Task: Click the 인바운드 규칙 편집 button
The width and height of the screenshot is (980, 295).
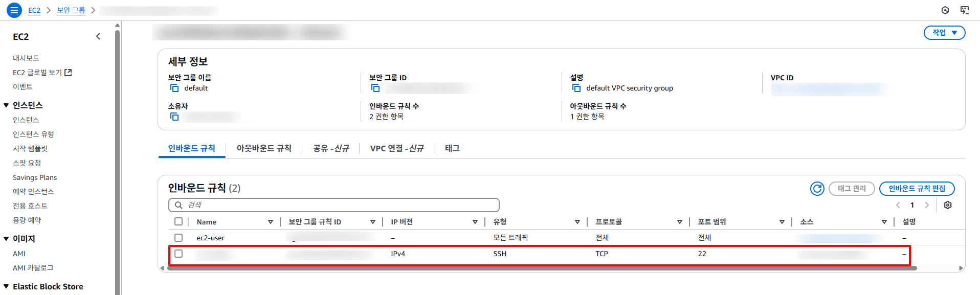Action: pos(917,189)
